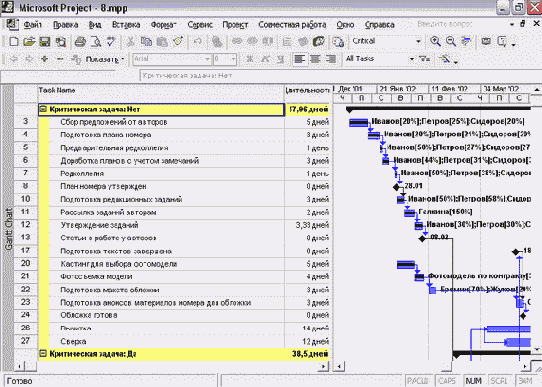Open the All Tasks filter dropdown

412,59
